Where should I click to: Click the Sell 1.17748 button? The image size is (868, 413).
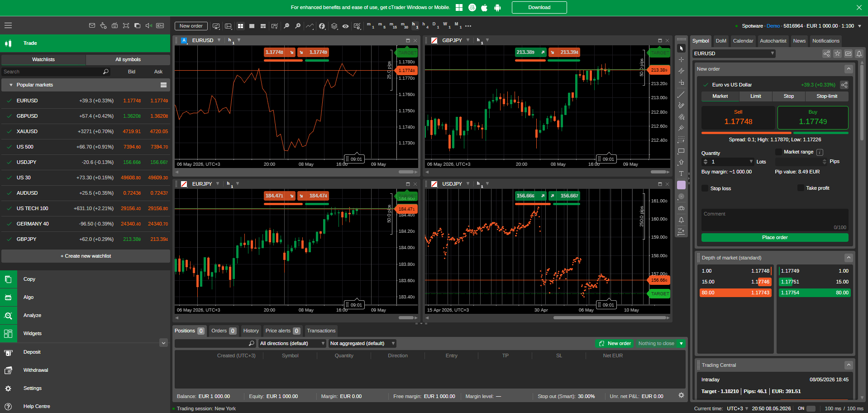tap(738, 118)
